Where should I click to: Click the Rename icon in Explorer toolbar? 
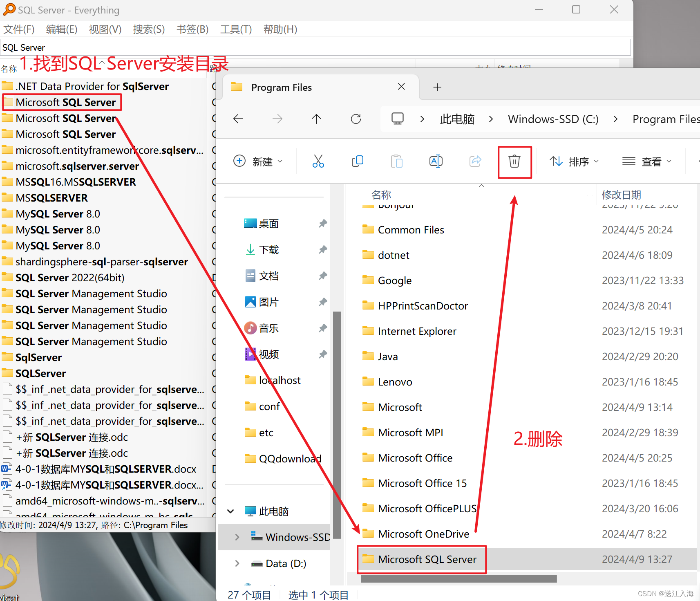coord(436,161)
